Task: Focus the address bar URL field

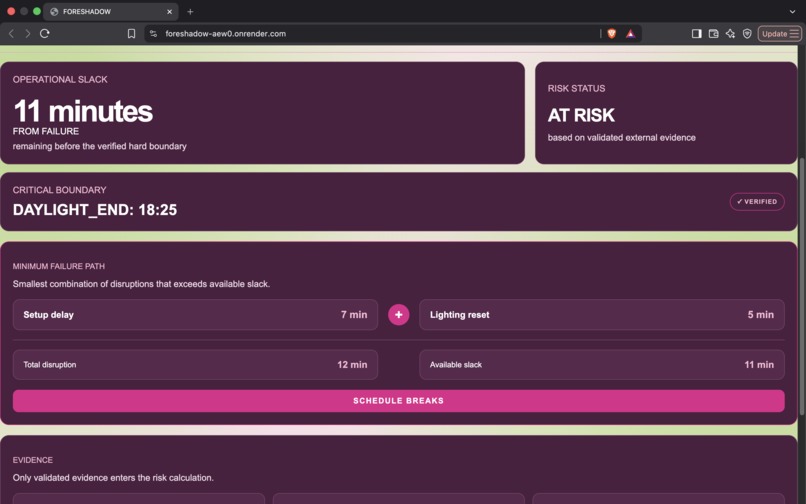Action: [x=372, y=33]
